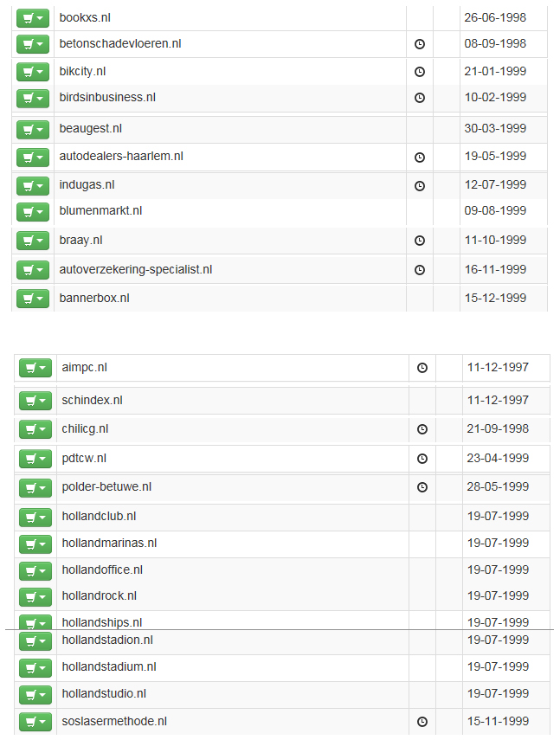Open cart dropdown for blumenmarkt.nl
560x740 pixels.
pyautogui.click(x=33, y=212)
